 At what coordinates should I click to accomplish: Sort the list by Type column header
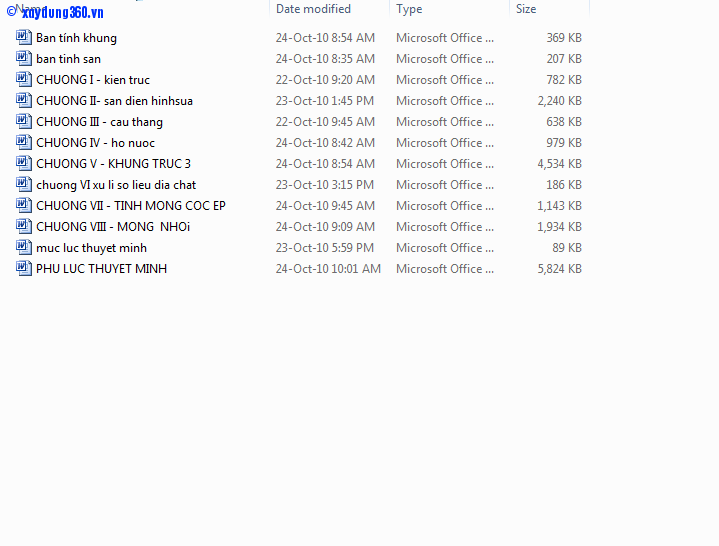409,9
